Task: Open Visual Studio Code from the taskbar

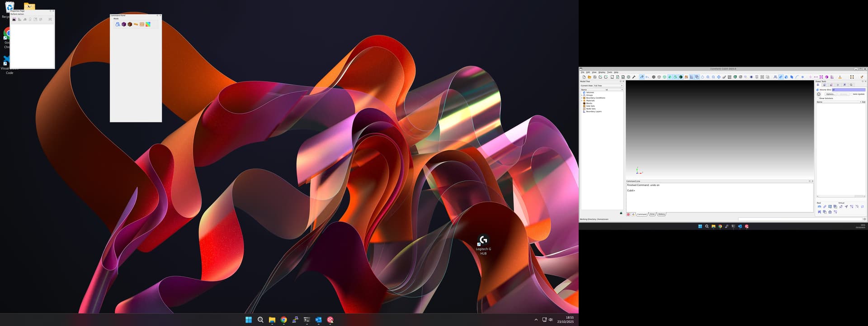Action: 318,320
